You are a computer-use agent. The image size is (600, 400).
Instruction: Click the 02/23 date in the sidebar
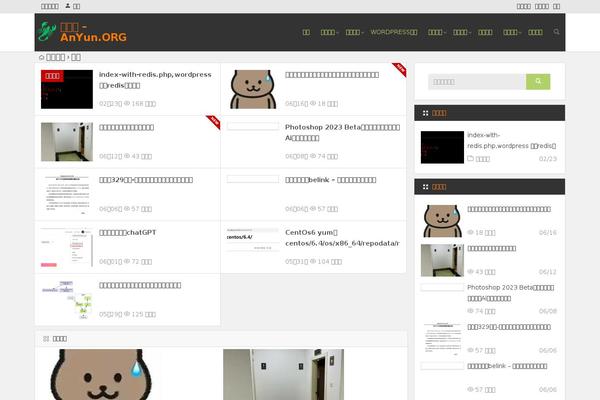tap(548, 159)
